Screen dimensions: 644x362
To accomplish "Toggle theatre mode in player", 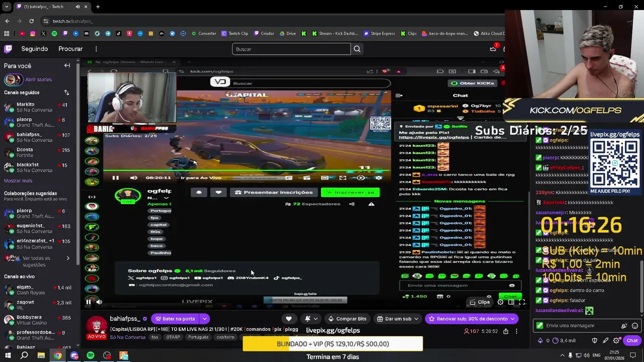I will tap(511, 302).
